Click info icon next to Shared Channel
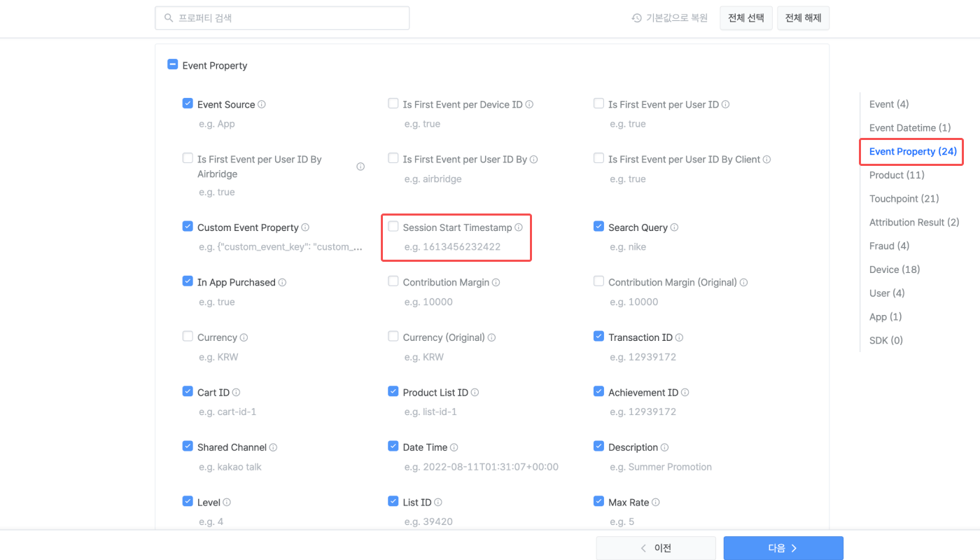Screen dimensions: 980x560 (x=274, y=447)
